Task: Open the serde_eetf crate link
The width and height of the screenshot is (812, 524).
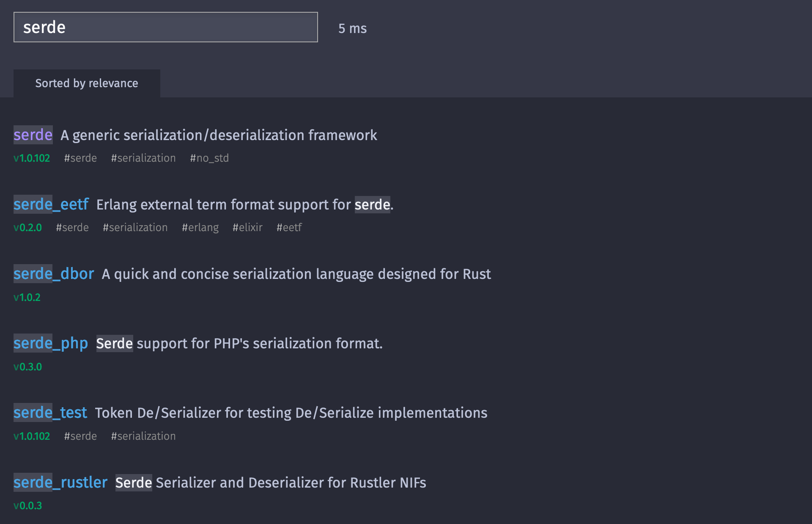Action: pyautogui.click(x=51, y=204)
